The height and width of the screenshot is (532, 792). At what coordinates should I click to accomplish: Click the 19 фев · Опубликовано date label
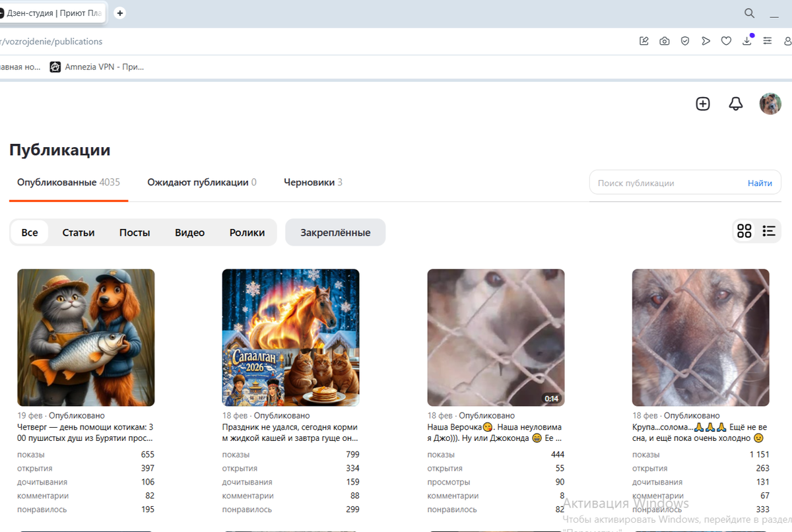tap(61, 416)
